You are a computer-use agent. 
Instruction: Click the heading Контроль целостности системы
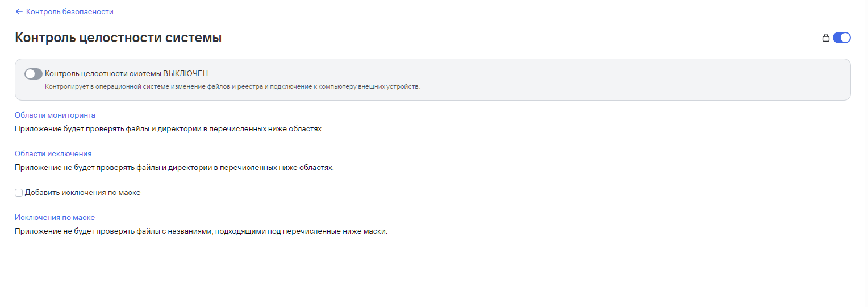tap(118, 38)
